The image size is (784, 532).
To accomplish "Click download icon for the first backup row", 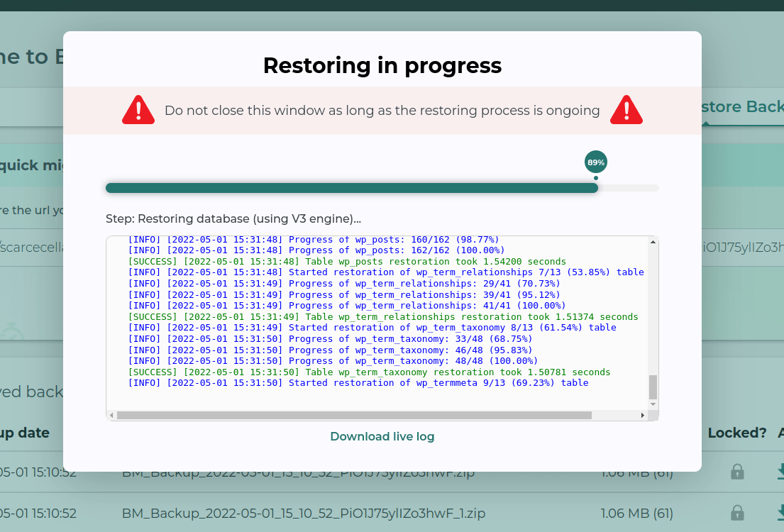I will pos(780,472).
